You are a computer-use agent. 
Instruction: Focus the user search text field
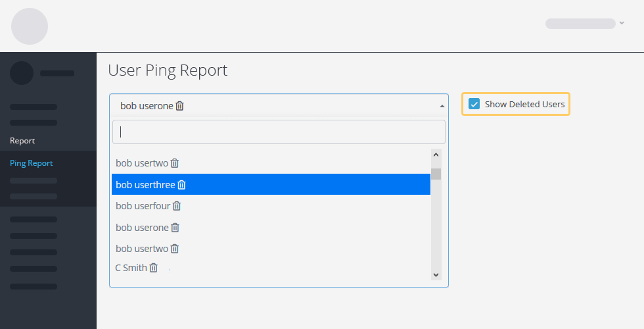pyautogui.click(x=279, y=132)
